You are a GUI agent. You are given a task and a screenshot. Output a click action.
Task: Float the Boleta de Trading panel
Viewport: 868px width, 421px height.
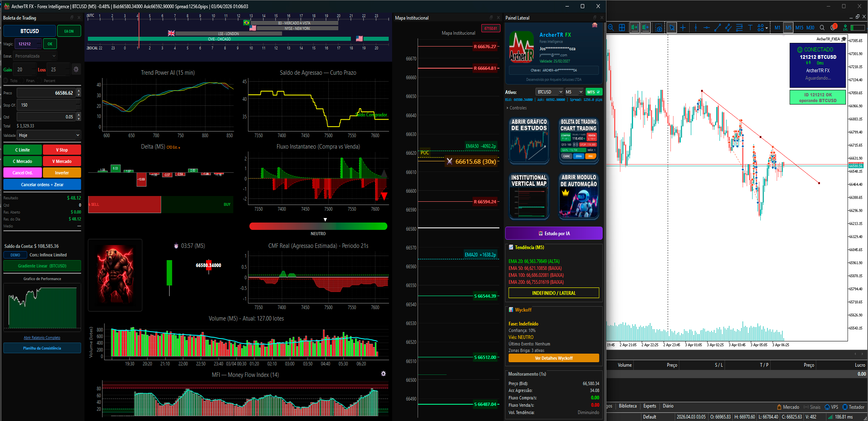coord(72,18)
